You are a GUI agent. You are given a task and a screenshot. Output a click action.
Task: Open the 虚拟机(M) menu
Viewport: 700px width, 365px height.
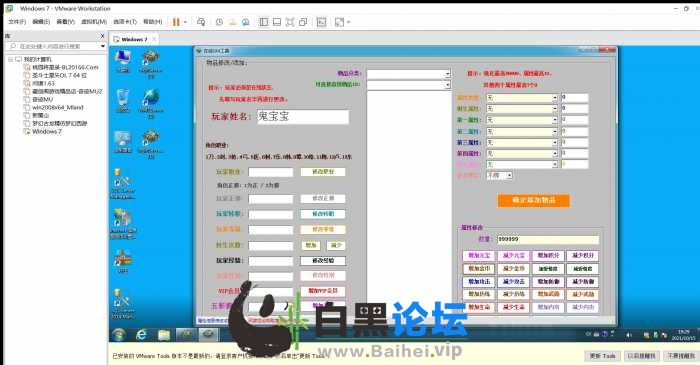point(94,22)
